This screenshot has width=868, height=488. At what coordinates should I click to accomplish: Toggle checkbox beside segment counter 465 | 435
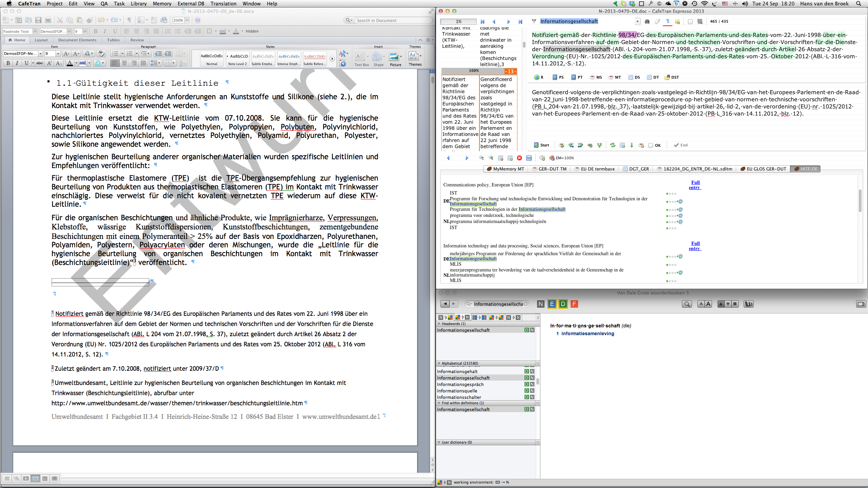tap(690, 21)
